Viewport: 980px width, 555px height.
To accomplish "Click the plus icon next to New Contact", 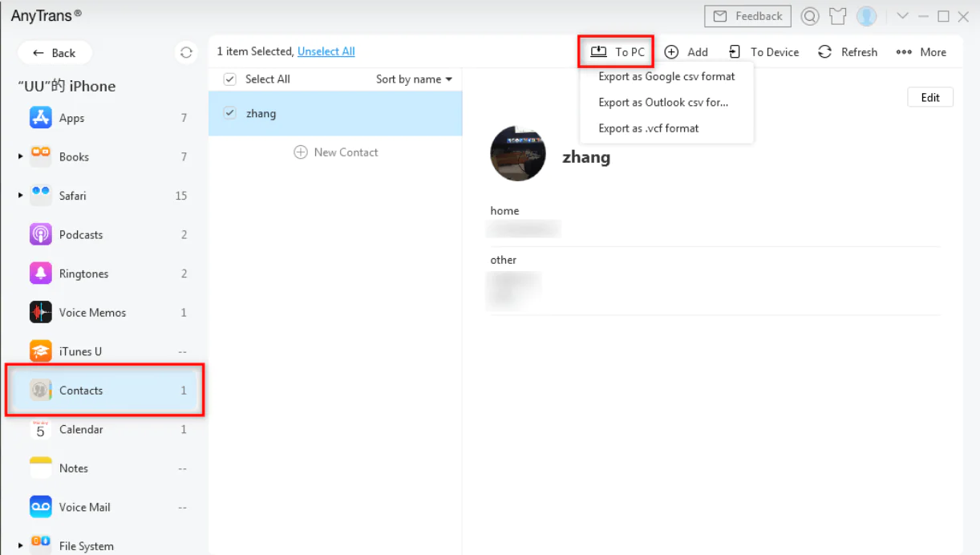I will coord(301,152).
